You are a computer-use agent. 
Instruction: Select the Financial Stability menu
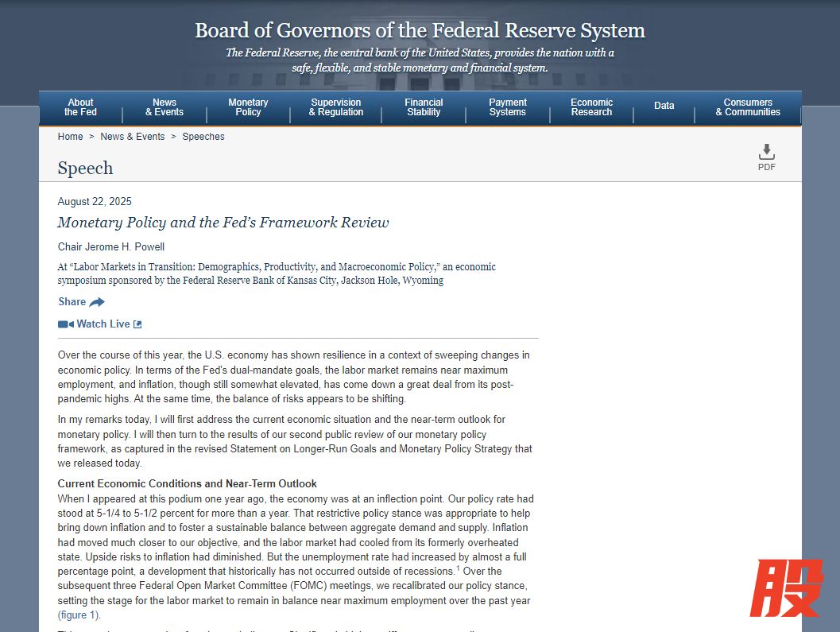coord(424,107)
